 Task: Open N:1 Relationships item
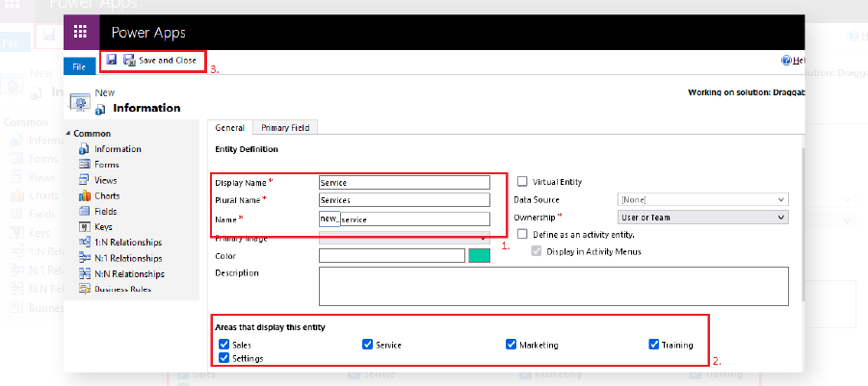click(128, 258)
